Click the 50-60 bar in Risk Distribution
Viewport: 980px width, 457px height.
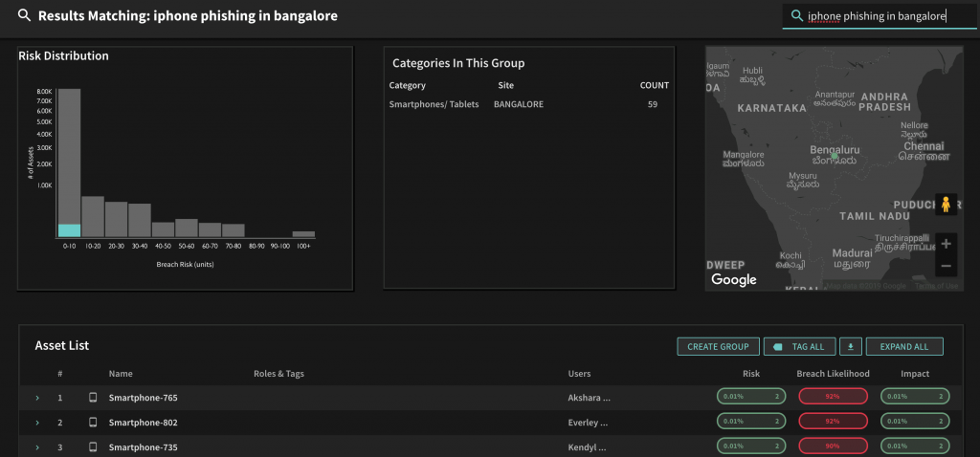point(187,228)
